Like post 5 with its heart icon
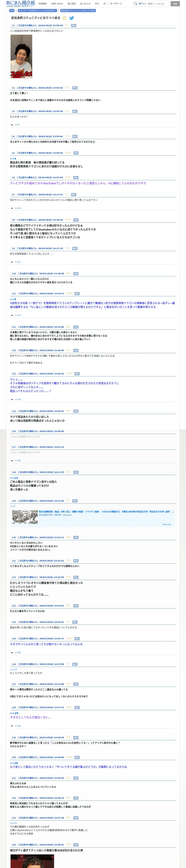 click(x=66, y=153)
